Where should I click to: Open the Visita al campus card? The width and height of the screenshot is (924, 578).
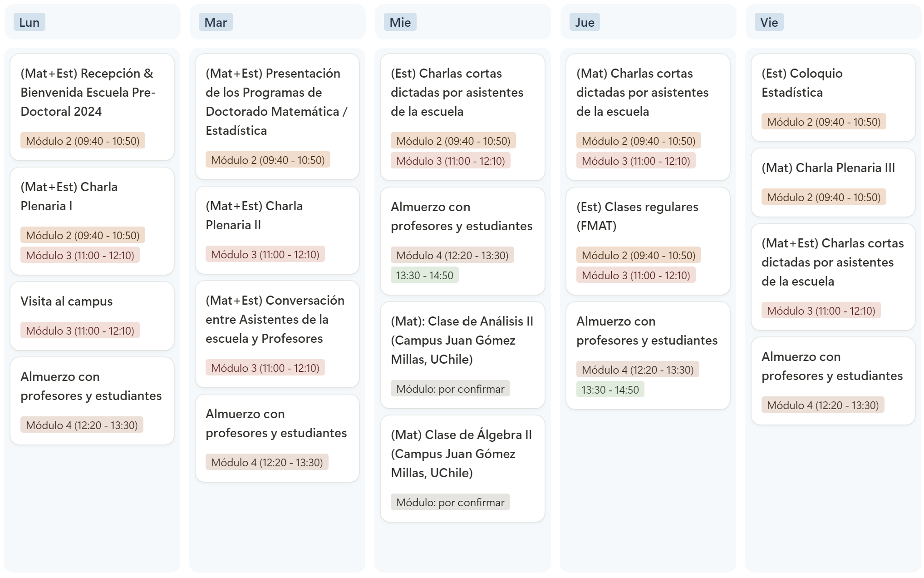point(92,316)
